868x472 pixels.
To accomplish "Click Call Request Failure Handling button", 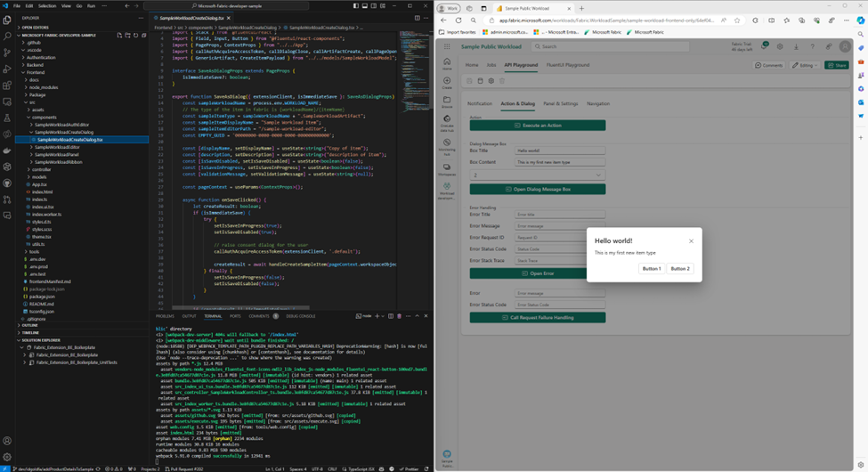I will tap(538, 318).
